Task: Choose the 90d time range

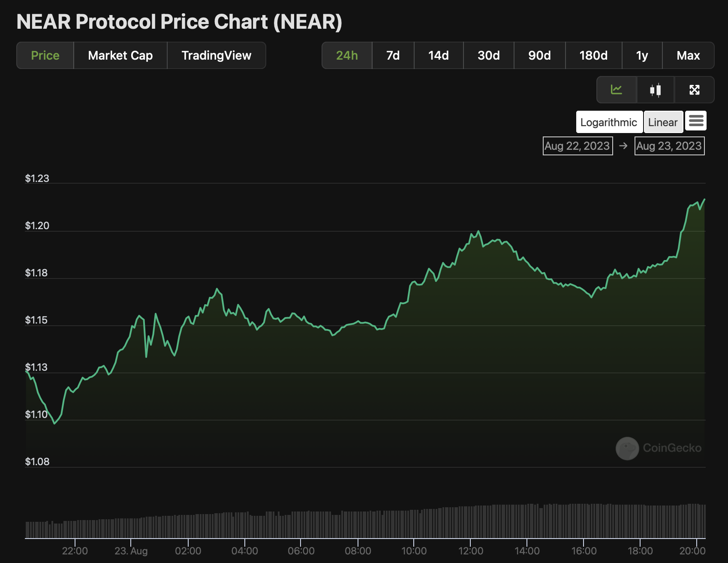Action: (x=540, y=55)
